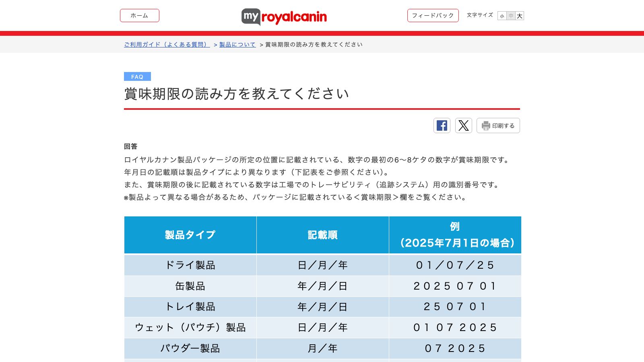The width and height of the screenshot is (644, 362).
Task: Set text size to 大
Action: (x=520, y=16)
